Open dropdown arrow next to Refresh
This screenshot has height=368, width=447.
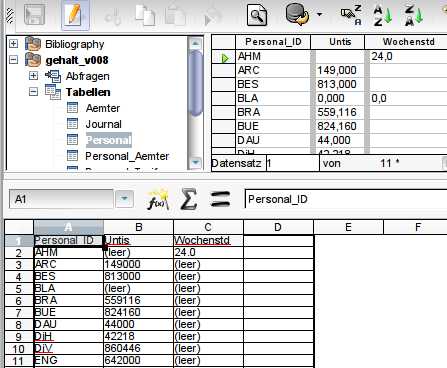click(319, 14)
